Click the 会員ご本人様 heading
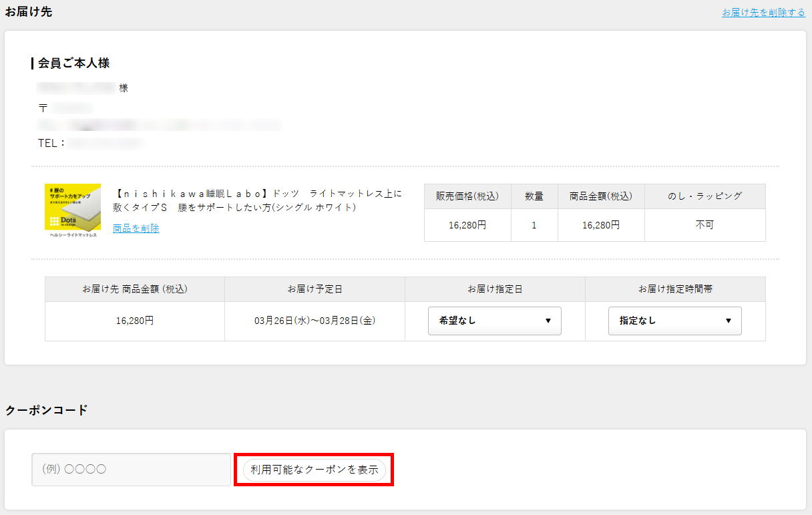This screenshot has width=812, height=515. point(73,63)
